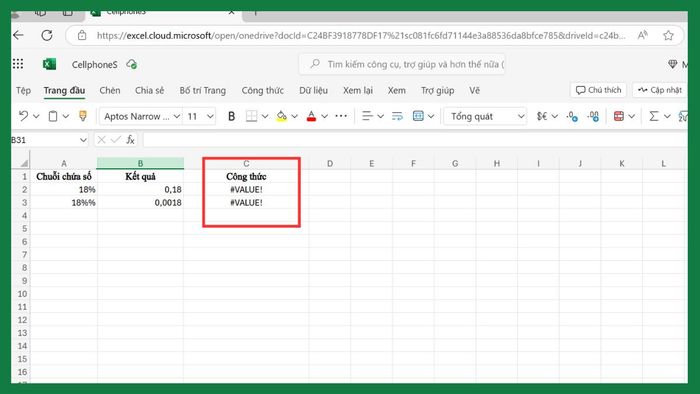Open the Xem lại tab

[358, 90]
